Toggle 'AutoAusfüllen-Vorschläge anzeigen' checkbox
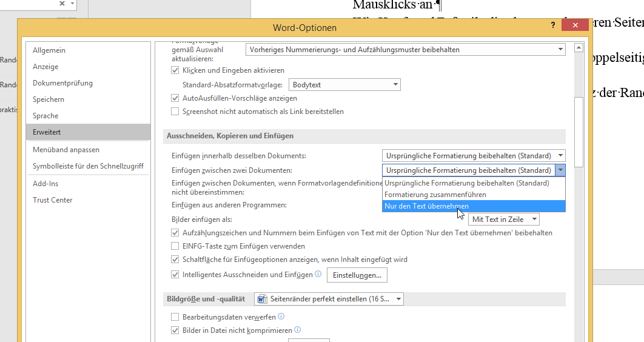 (175, 98)
